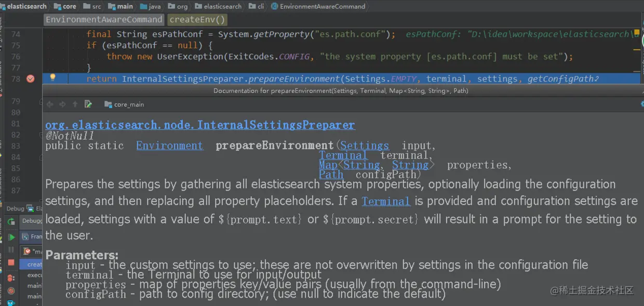Open the Path type link

[x=331, y=175]
